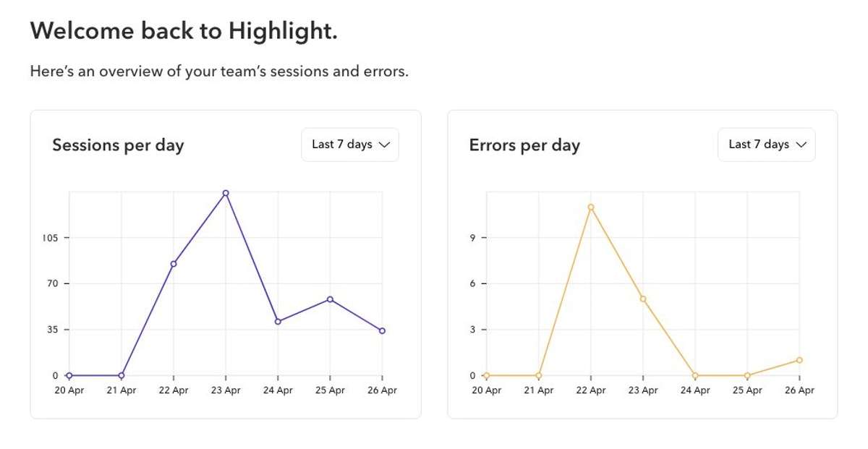Viewport: 868px width, 449px height.
Task: Select the 25 Apr sessions data point
Action: tap(330, 299)
